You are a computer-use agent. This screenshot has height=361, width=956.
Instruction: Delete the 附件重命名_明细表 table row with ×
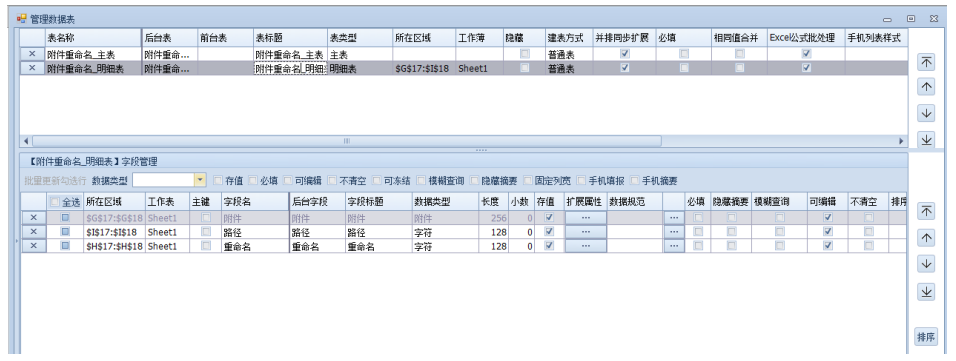(x=32, y=68)
